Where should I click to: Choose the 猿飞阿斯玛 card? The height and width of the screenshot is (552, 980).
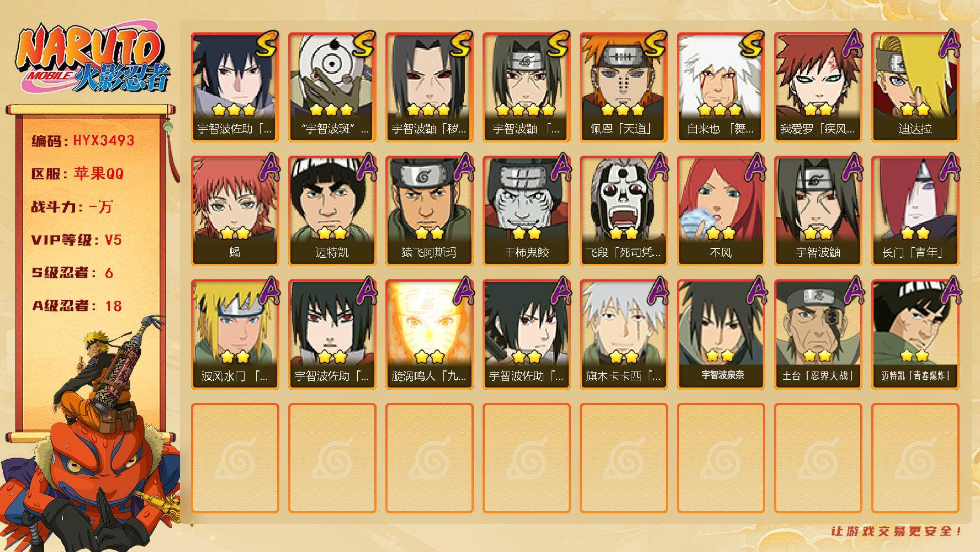tap(429, 211)
